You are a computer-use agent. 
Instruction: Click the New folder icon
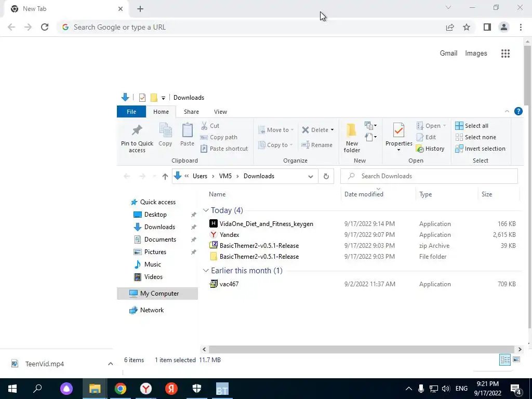(352, 130)
